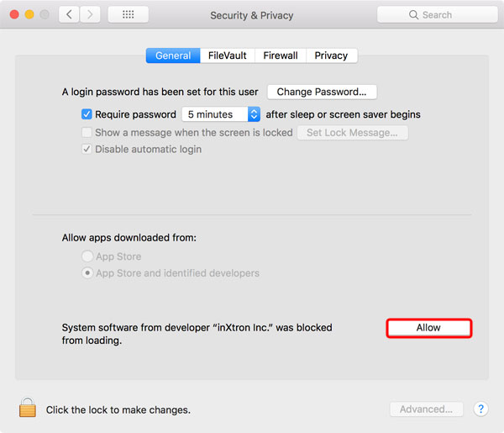Click the Change Password button
The width and height of the screenshot is (504, 433).
(322, 92)
